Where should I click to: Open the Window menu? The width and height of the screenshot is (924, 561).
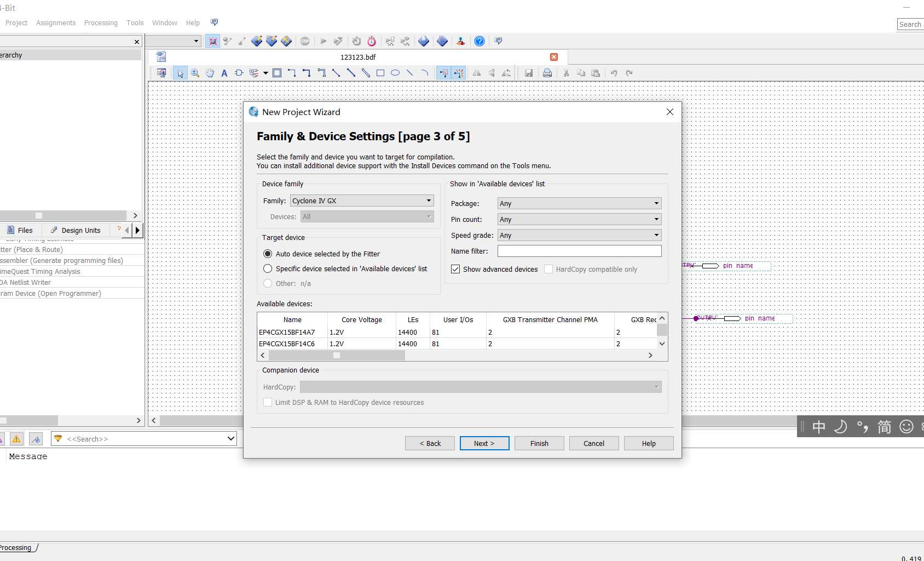(x=165, y=23)
